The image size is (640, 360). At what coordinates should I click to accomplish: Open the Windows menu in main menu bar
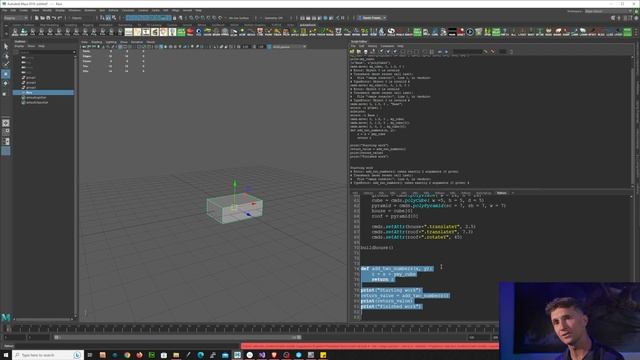74,11
